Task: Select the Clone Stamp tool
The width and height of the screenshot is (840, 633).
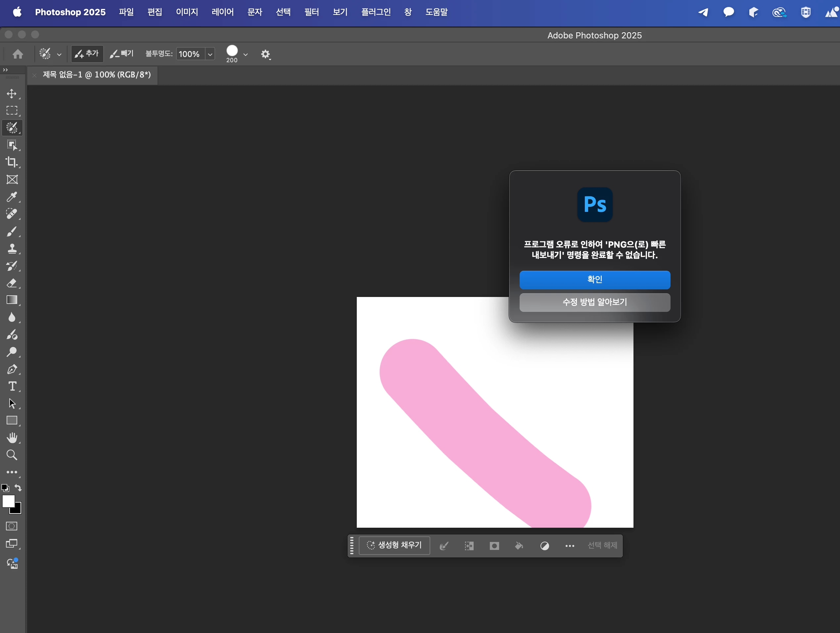Action: [x=12, y=249]
